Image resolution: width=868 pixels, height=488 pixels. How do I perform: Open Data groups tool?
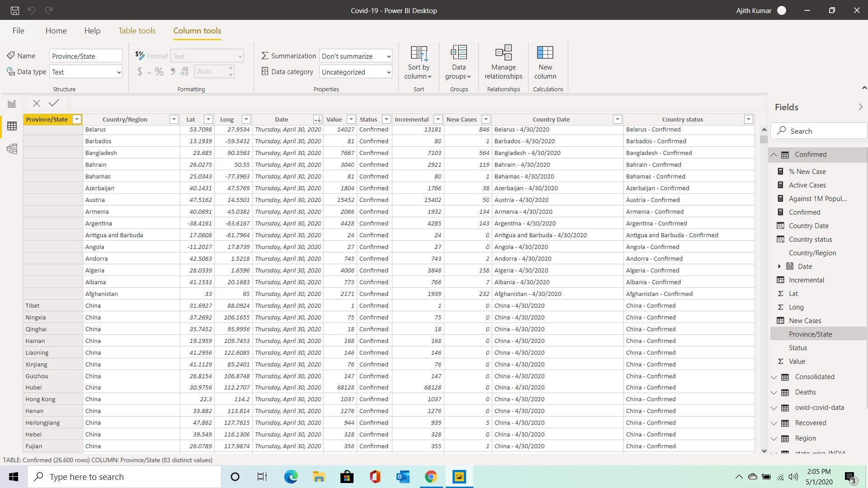(458, 62)
